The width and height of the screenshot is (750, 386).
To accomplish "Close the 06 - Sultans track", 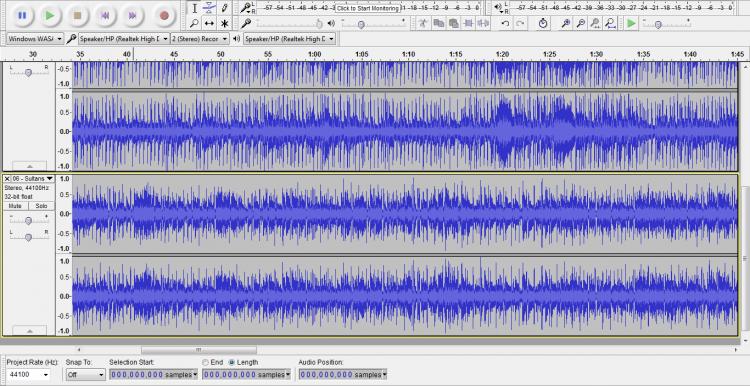I will point(7,178).
